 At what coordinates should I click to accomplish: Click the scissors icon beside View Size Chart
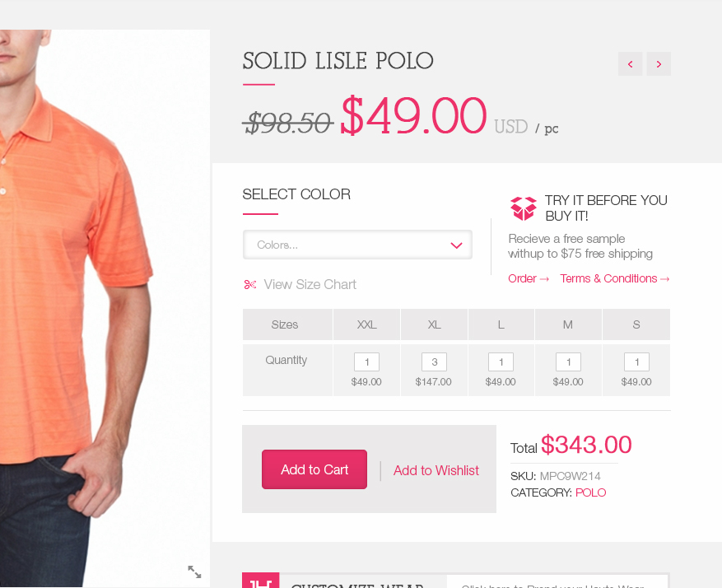[250, 285]
